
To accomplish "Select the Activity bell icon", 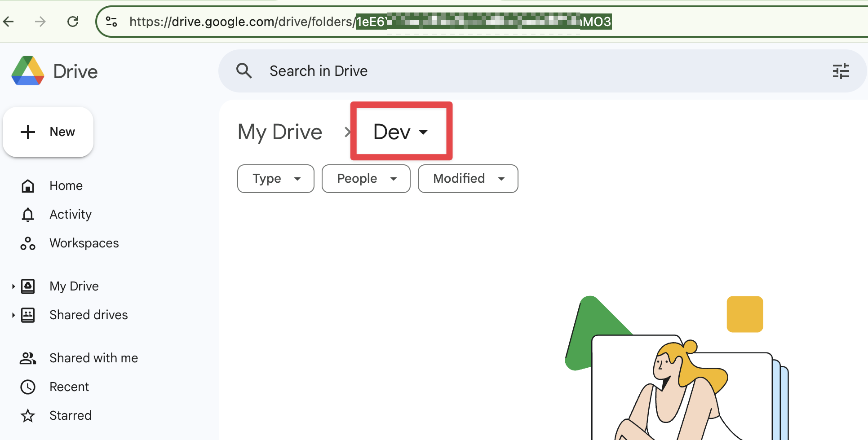I will point(28,214).
